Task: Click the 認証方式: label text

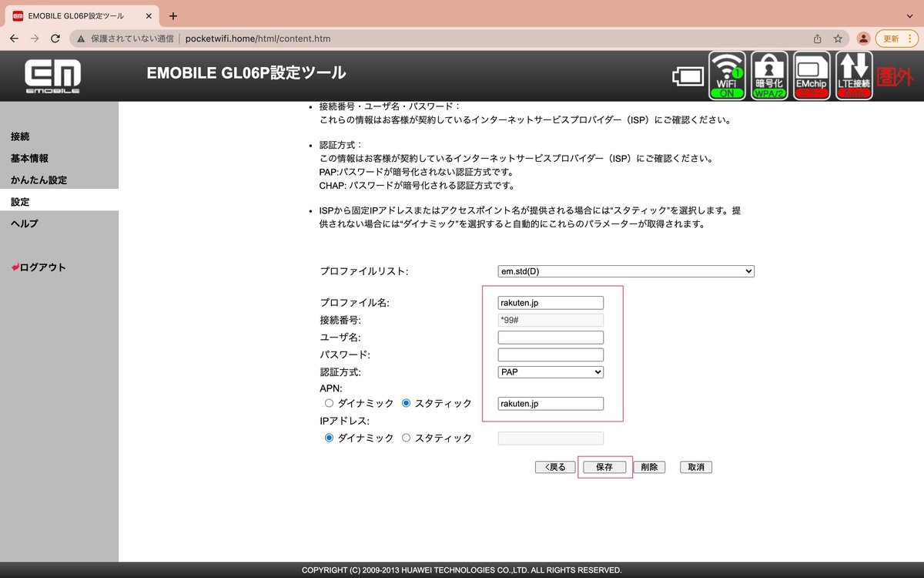Action: coord(340,372)
